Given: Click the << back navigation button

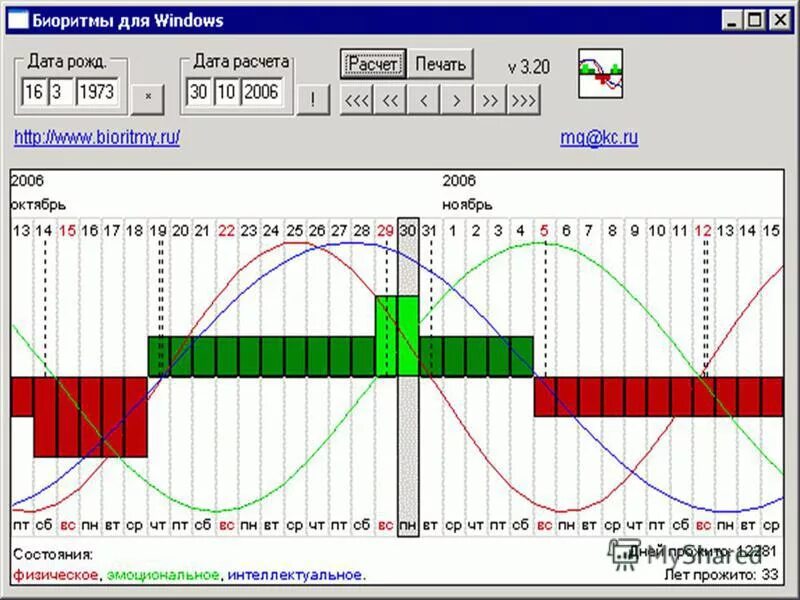Looking at the screenshot, I should tap(390, 100).
